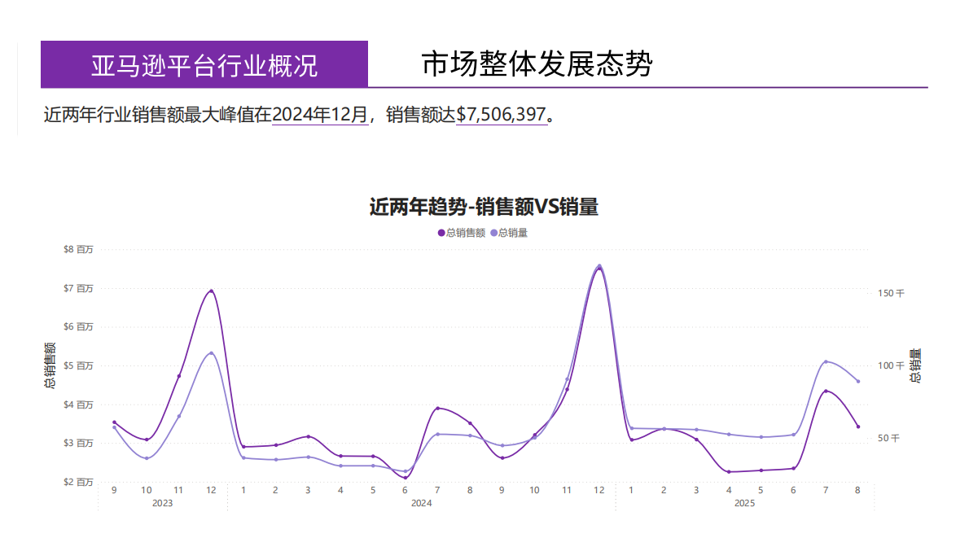Select the 亚马逊平台行业概况 purple banner
Viewport: 969px width, 560px height.
(204, 64)
